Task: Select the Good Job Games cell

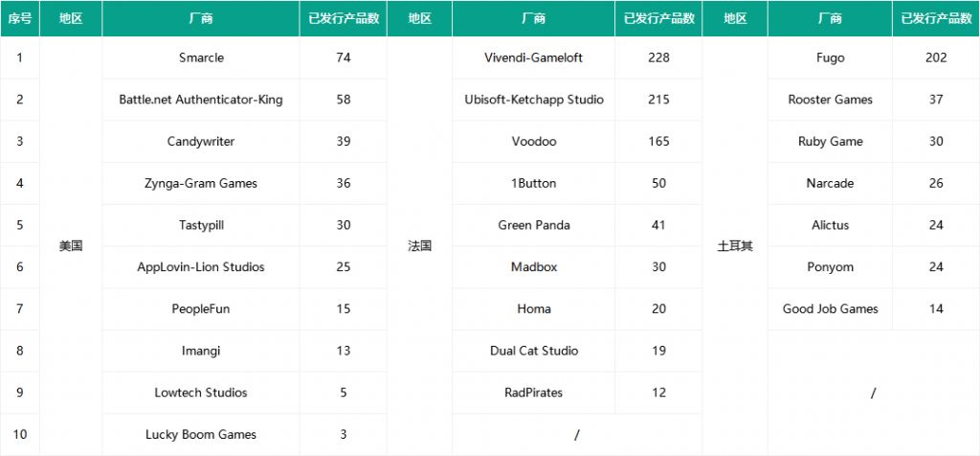Action: tap(831, 308)
